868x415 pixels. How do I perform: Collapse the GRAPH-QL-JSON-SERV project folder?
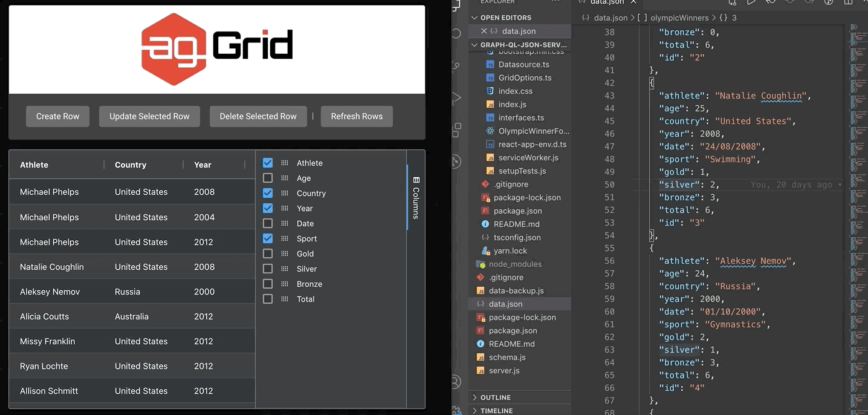point(520,45)
